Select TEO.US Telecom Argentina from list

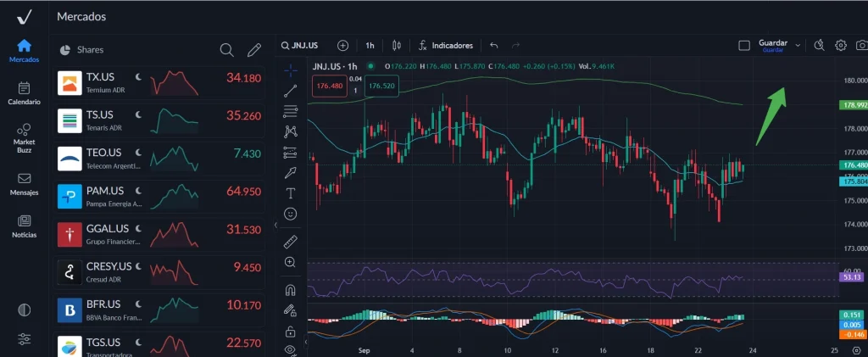click(161, 159)
